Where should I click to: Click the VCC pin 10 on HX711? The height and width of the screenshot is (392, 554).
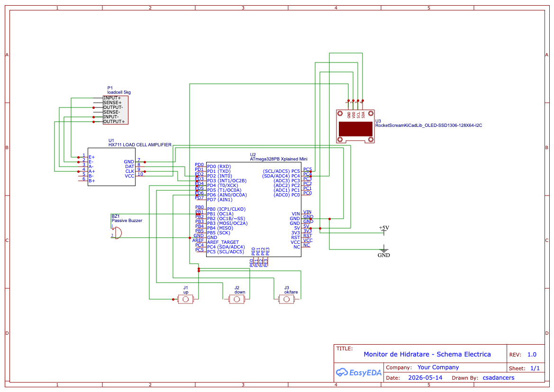(x=130, y=176)
